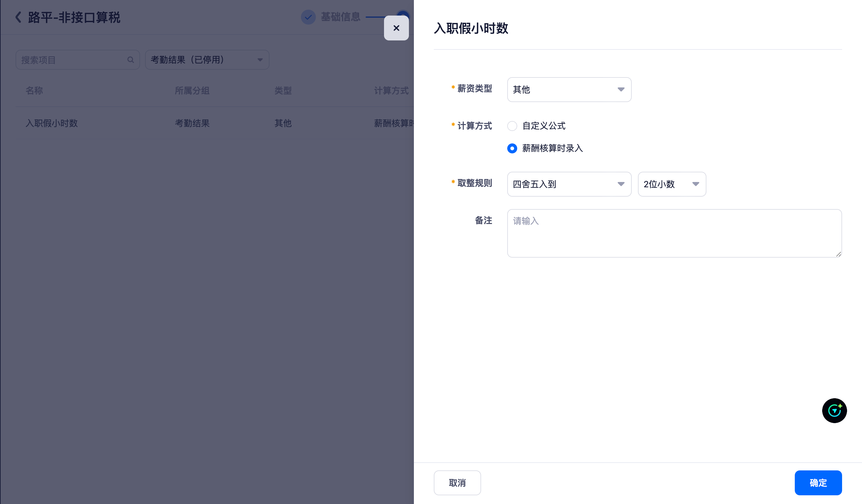Click the 路平-非接口算税 page title
Screen dimensions: 862x504
(x=74, y=17)
